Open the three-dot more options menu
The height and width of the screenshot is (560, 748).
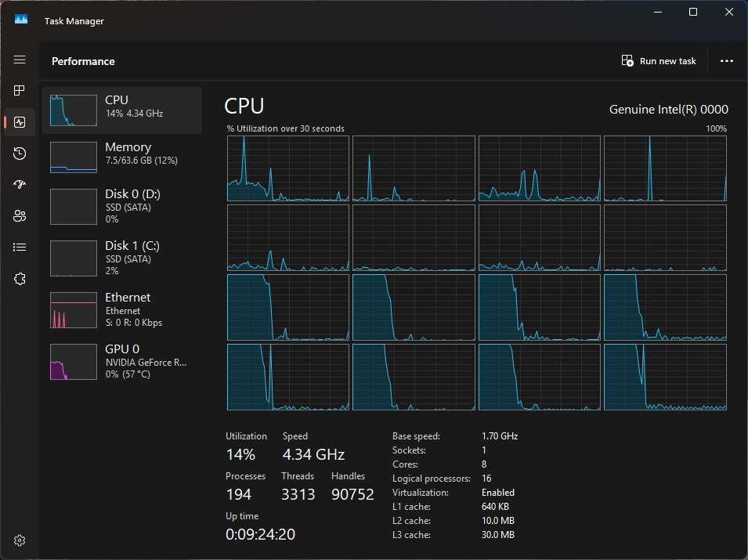726,61
